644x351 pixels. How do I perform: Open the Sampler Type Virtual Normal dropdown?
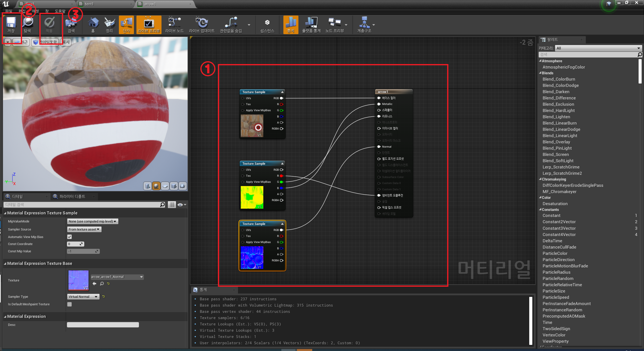[83, 297]
